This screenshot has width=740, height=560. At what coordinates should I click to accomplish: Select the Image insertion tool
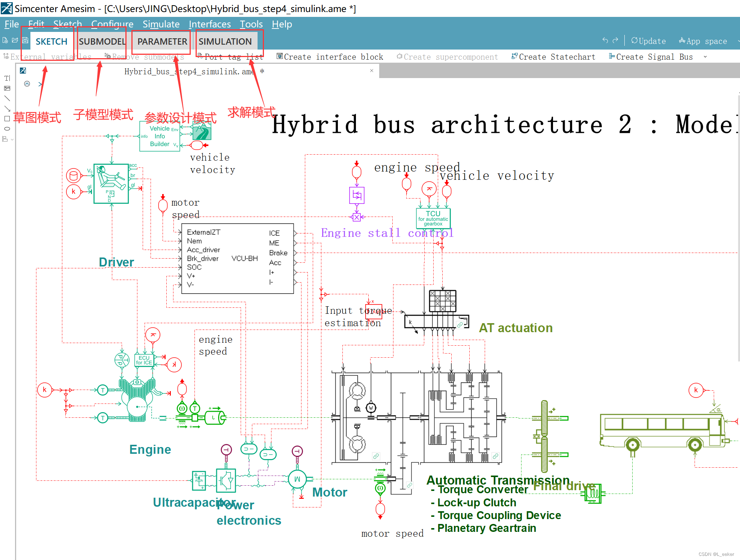click(x=7, y=88)
